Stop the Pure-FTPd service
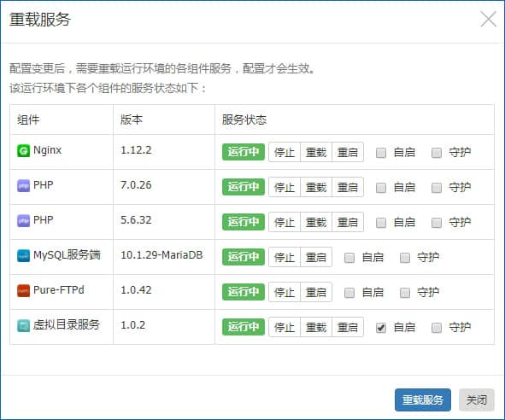 point(285,292)
